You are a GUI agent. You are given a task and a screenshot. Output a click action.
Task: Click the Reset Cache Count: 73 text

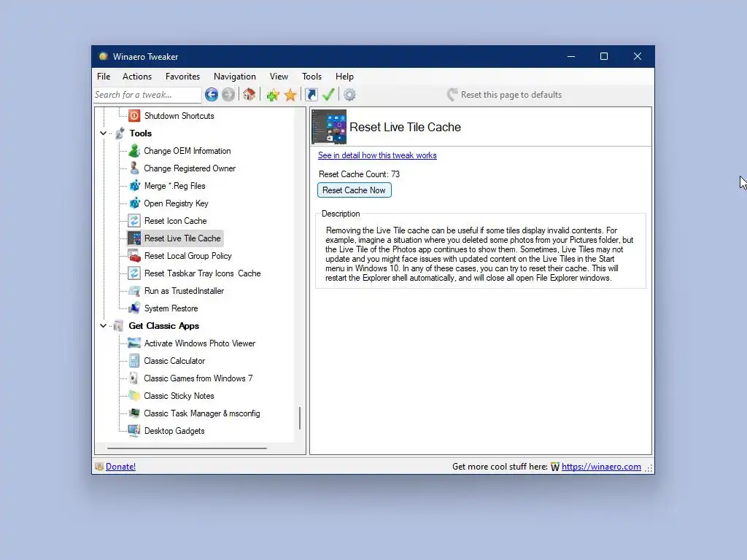coord(359,174)
